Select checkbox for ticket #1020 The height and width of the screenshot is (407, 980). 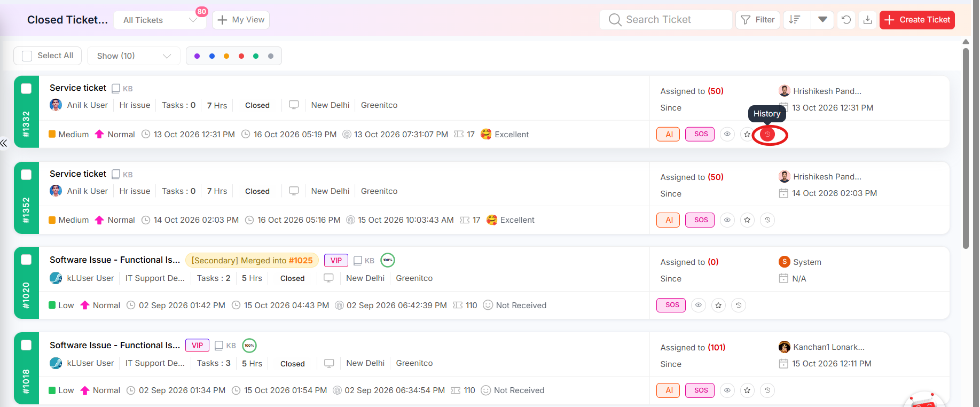pos(26,260)
